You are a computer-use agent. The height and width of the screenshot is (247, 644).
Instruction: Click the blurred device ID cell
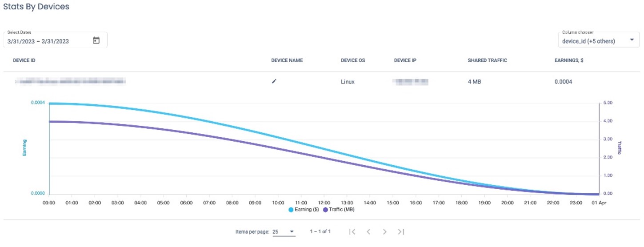pyautogui.click(x=70, y=81)
